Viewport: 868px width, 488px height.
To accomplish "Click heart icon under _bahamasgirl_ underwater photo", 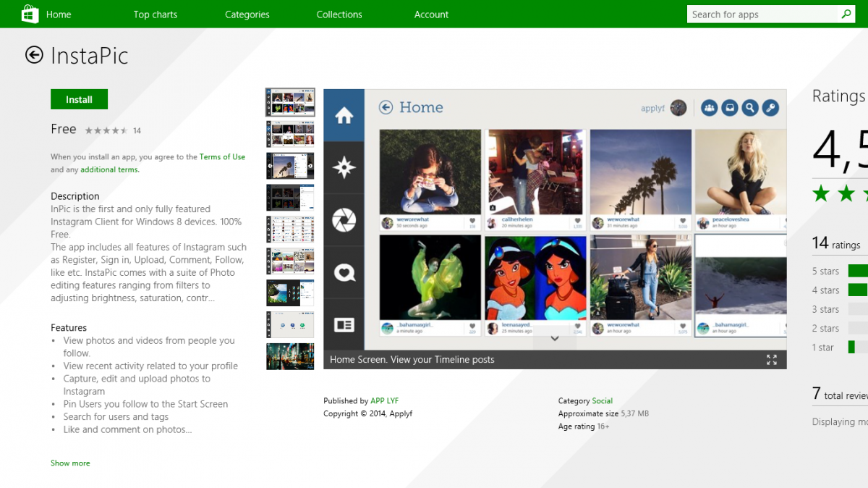I will click(x=472, y=327).
